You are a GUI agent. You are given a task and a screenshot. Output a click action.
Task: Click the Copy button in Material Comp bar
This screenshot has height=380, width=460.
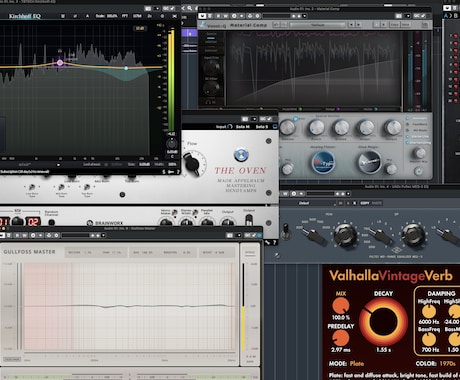pos(395,25)
